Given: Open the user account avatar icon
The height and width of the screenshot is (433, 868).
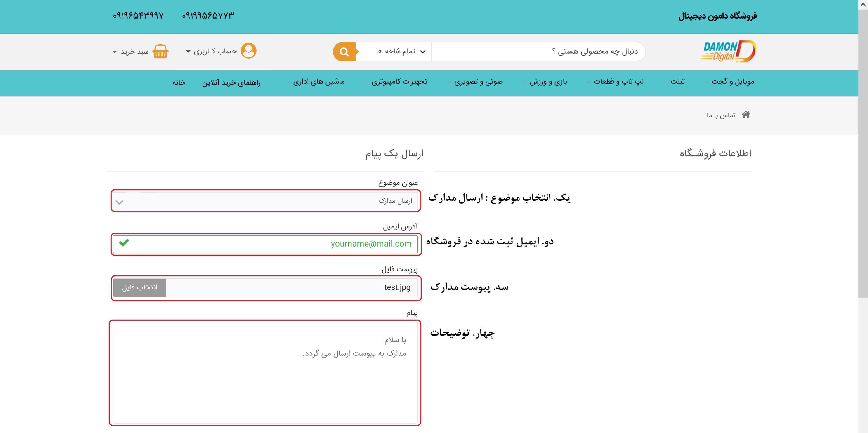Looking at the screenshot, I should (249, 51).
